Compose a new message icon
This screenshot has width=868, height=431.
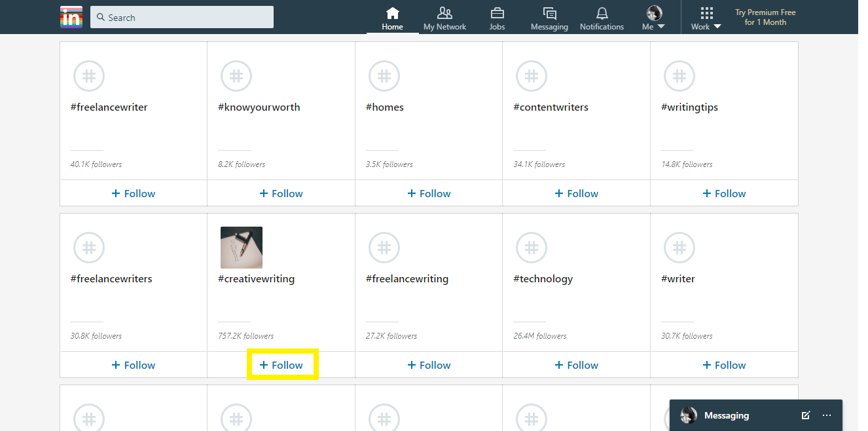806,415
